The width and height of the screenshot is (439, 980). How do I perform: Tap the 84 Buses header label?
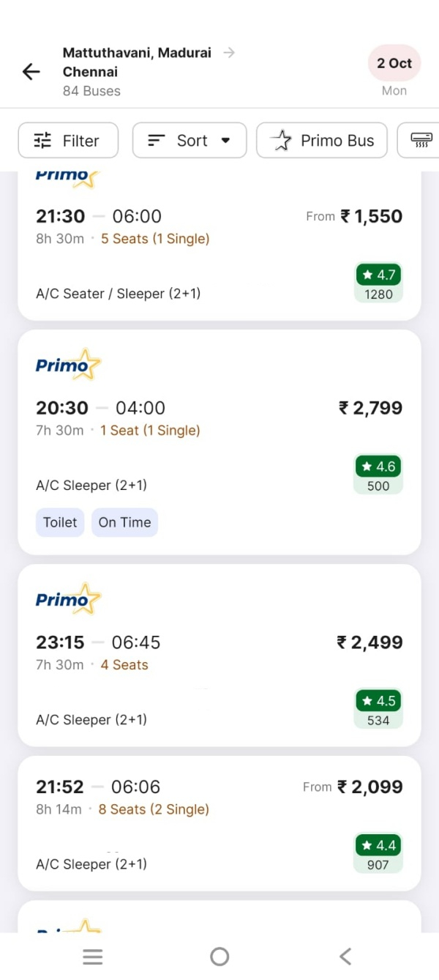pos(91,91)
